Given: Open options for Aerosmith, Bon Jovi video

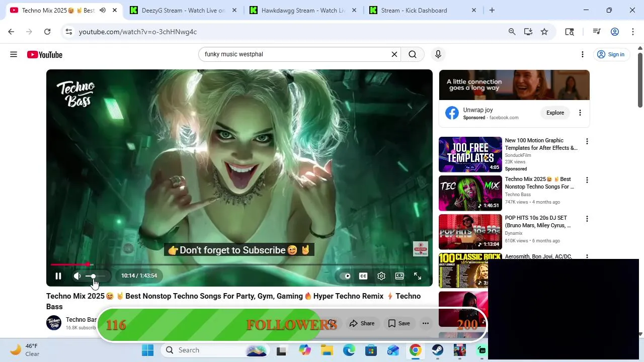Looking at the screenshot, I should coord(587,257).
